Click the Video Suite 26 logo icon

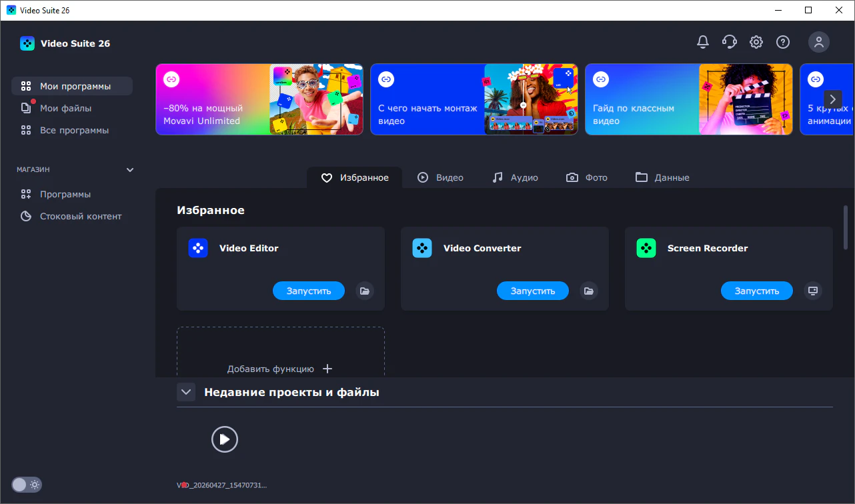coord(27,43)
